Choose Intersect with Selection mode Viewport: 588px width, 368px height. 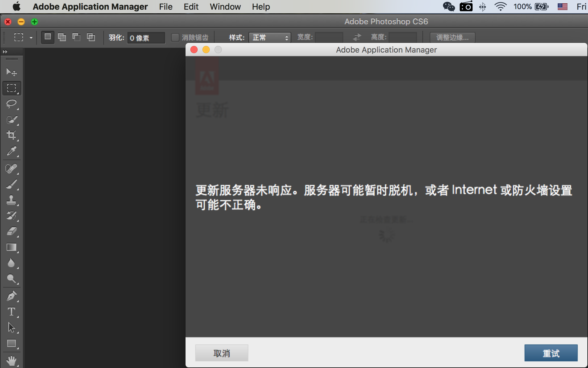coord(91,37)
